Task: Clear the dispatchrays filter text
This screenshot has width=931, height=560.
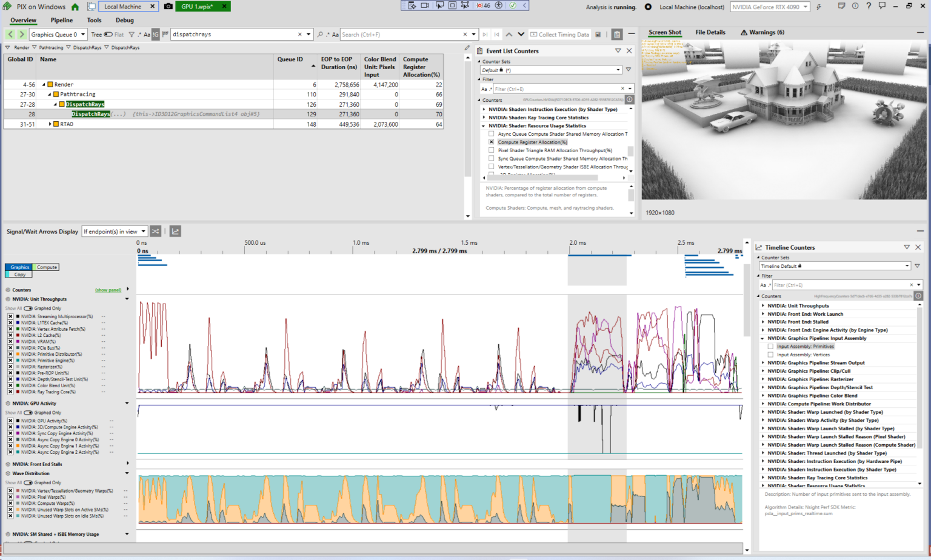Action: coord(299,35)
